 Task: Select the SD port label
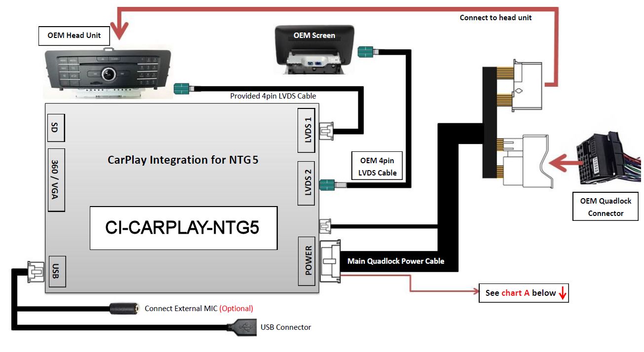(56, 127)
